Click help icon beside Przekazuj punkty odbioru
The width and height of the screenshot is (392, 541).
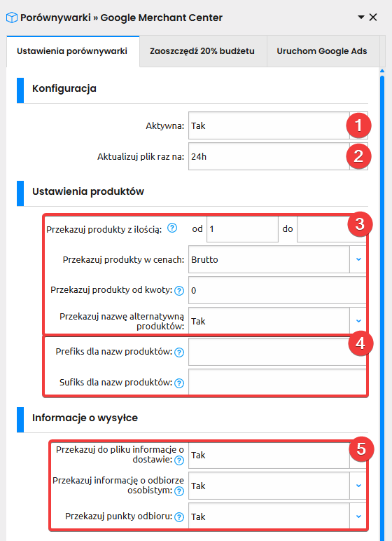point(179,517)
